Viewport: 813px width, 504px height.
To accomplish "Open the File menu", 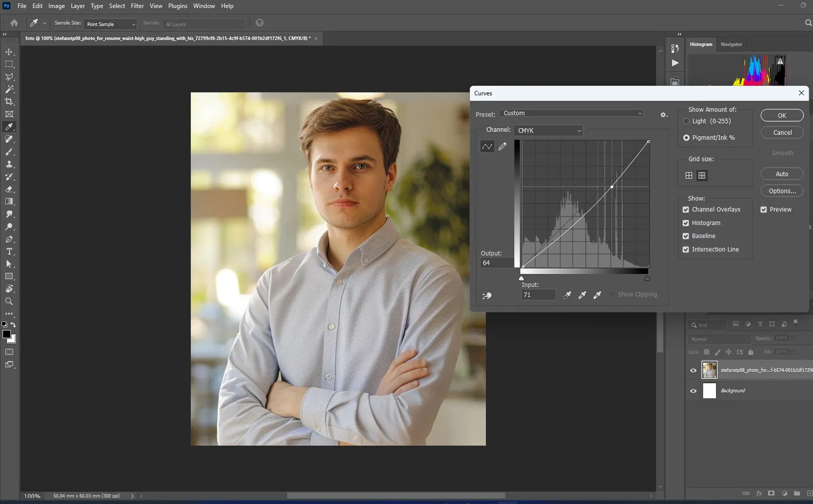I will click(x=22, y=6).
